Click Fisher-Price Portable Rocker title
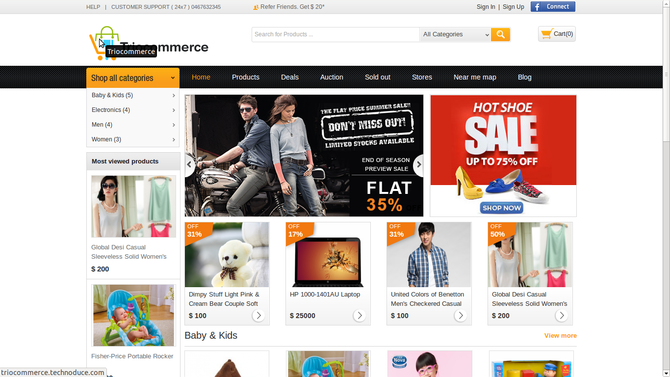 click(x=132, y=356)
